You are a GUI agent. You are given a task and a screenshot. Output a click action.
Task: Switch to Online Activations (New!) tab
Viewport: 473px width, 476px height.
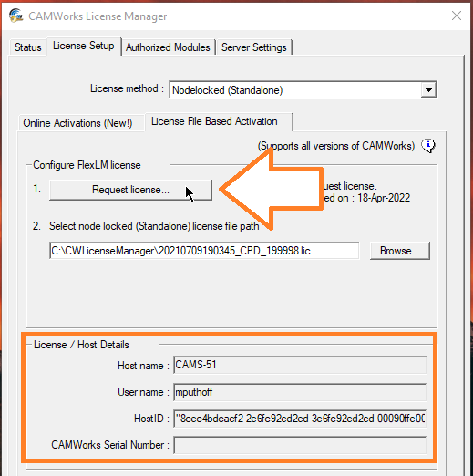pyautogui.click(x=77, y=123)
